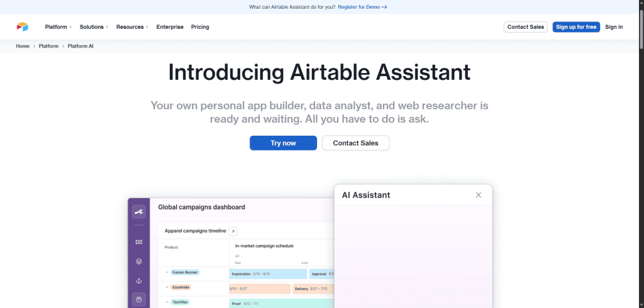Select the Approval timeline bar
This screenshot has width=644, height=308.
[321, 274]
